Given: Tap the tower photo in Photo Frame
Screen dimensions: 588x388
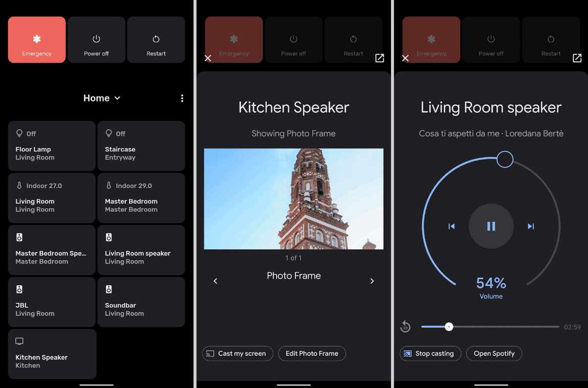Looking at the screenshot, I should click(294, 199).
